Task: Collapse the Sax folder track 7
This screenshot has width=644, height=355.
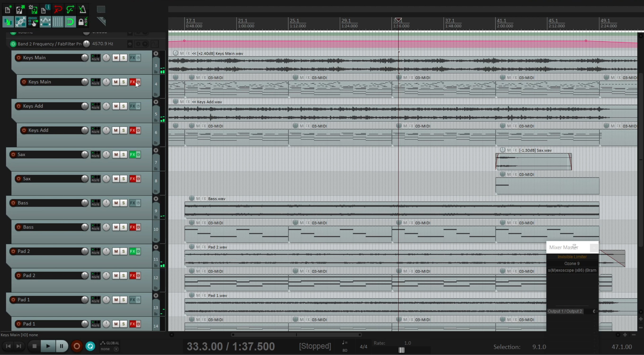Action: point(156,150)
